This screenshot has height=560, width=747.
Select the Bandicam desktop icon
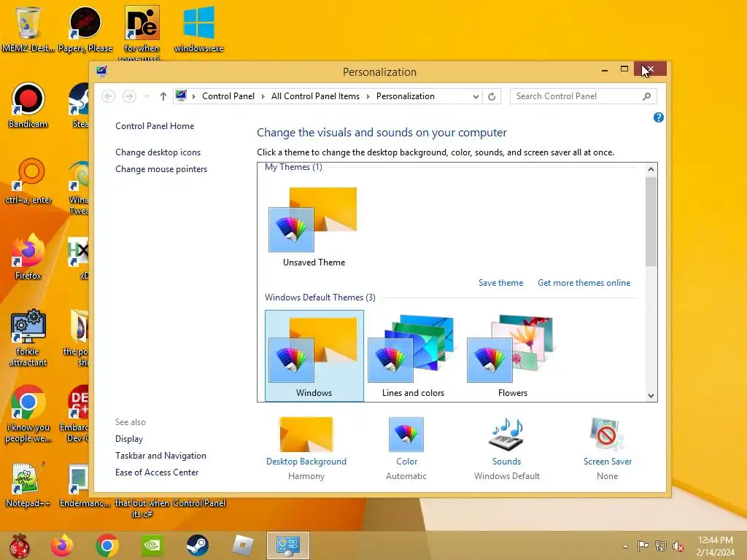pos(28,105)
